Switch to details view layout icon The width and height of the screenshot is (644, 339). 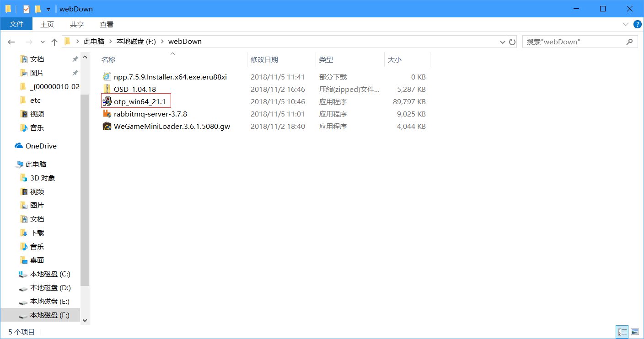click(x=622, y=332)
